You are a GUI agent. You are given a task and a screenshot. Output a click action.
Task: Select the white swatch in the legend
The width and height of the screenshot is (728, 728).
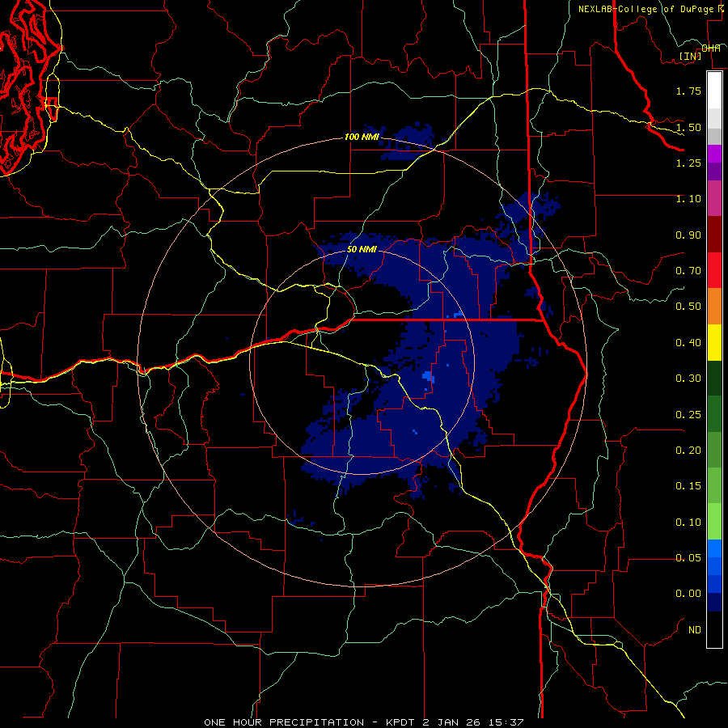click(x=714, y=90)
